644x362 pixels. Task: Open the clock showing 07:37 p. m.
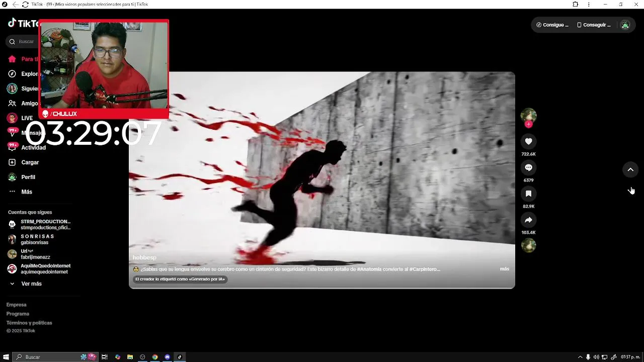click(x=630, y=357)
